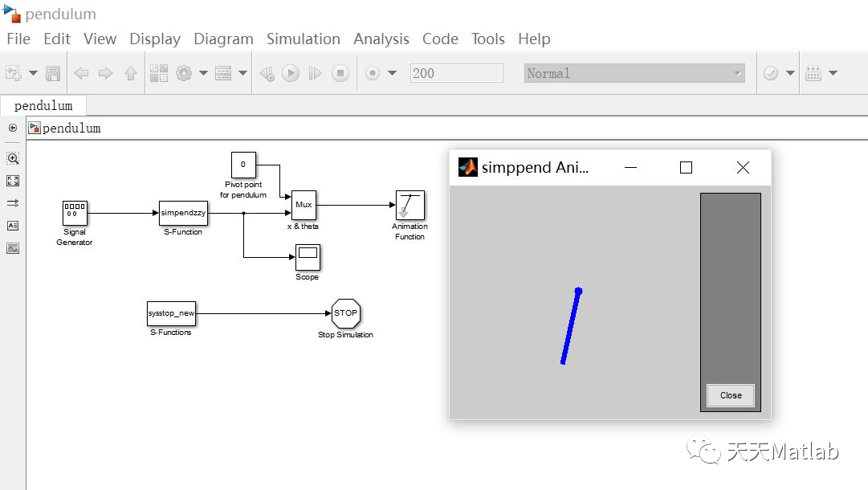Viewport: 868px width, 490px height.
Task: Click the Step Back toolbar icon
Action: point(267,73)
